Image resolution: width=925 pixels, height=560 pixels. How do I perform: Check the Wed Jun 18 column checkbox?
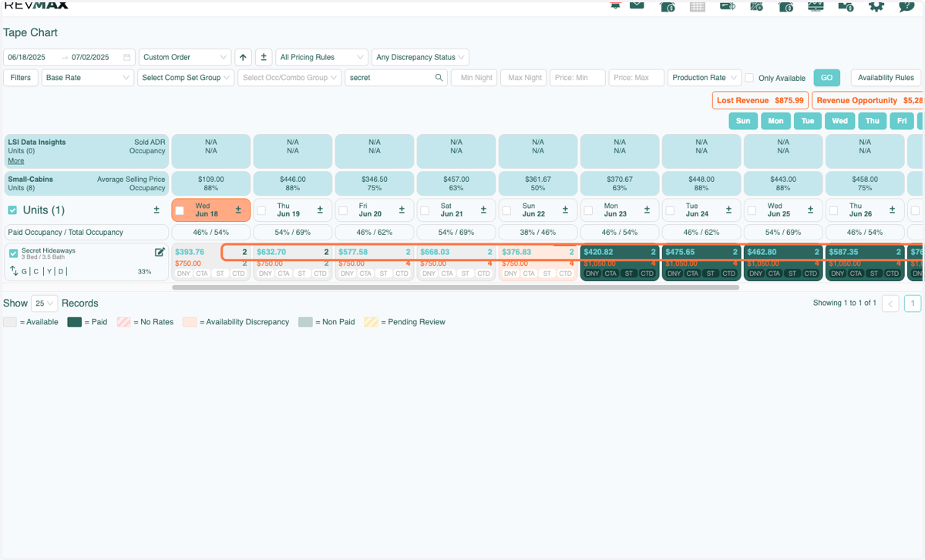coord(180,210)
